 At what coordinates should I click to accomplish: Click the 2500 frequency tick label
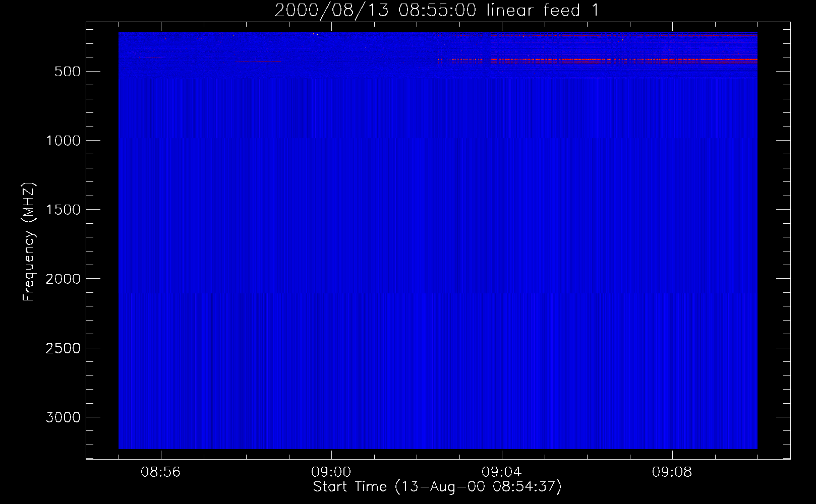tap(63, 348)
